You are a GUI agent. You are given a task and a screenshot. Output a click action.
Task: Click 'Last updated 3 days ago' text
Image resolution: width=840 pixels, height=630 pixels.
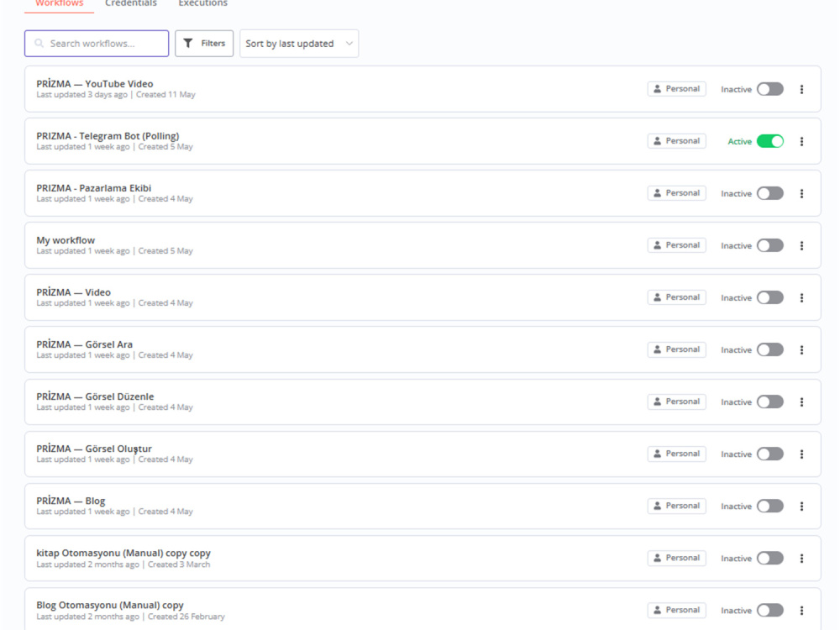pyautogui.click(x=82, y=95)
